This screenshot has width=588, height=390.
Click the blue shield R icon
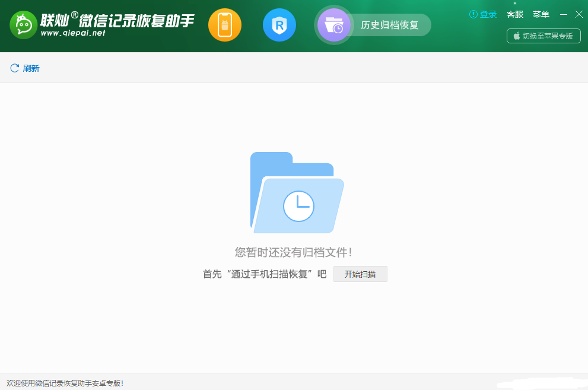coord(279,25)
